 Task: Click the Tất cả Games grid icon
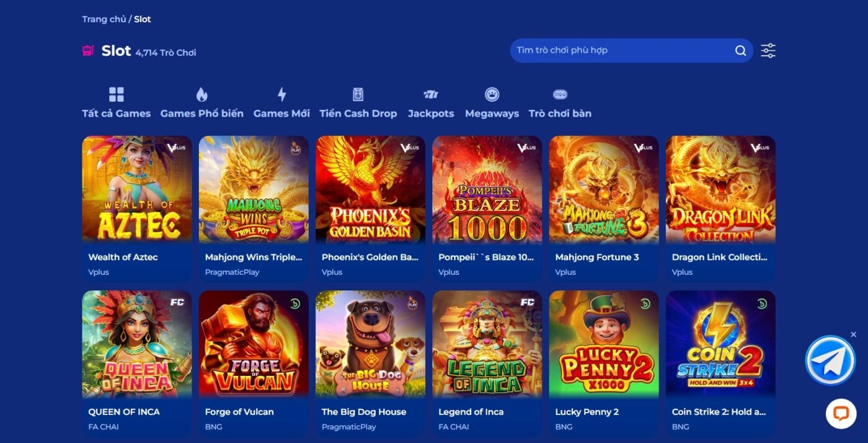tap(117, 94)
